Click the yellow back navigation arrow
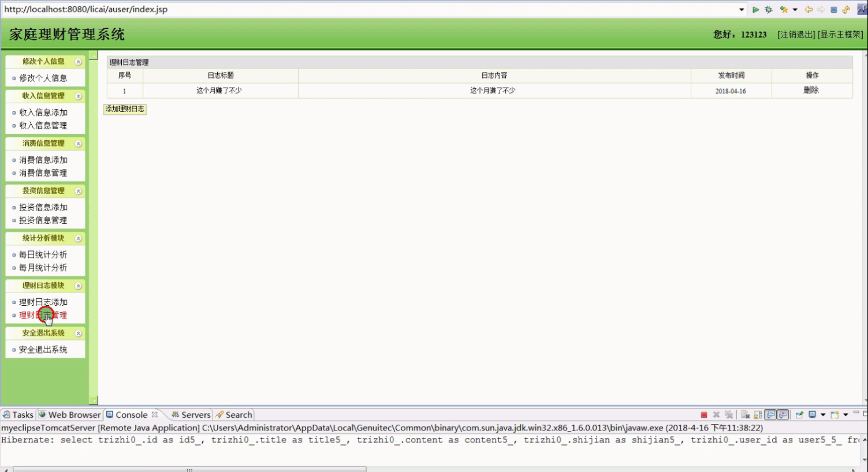This screenshot has width=868, height=472. (809, 10)
